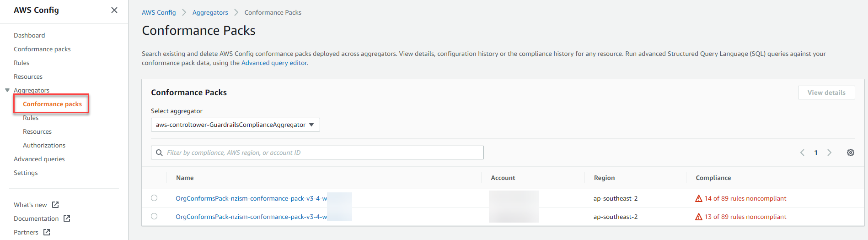Image resolution: width=868 pixels, height=240 pixels.
Task: Select the second conformance pack radio button
Action: [x=154, y=216]
